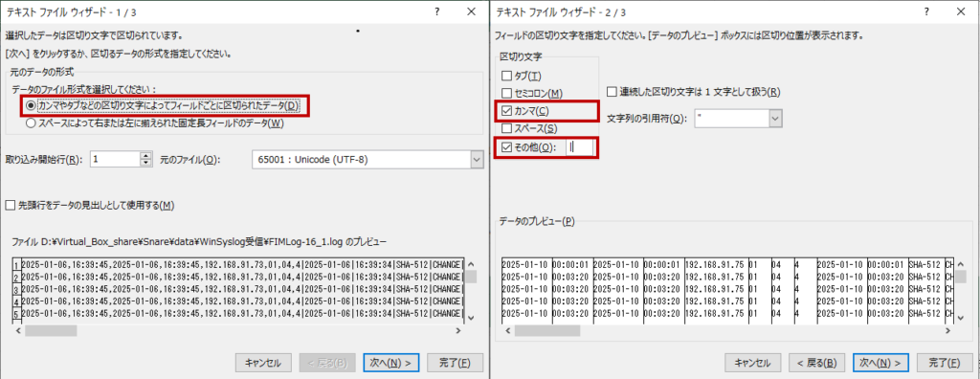Click Next (N) in wizard step 2/3

point(880,362)
